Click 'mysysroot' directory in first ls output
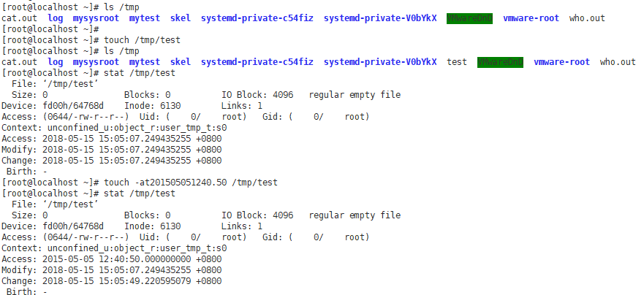The width and height of the screenshot is (644, 295). (96, 18)
